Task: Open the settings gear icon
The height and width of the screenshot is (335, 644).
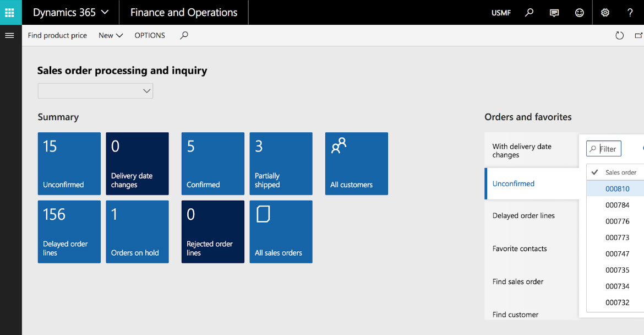Action: coord(605,13)
